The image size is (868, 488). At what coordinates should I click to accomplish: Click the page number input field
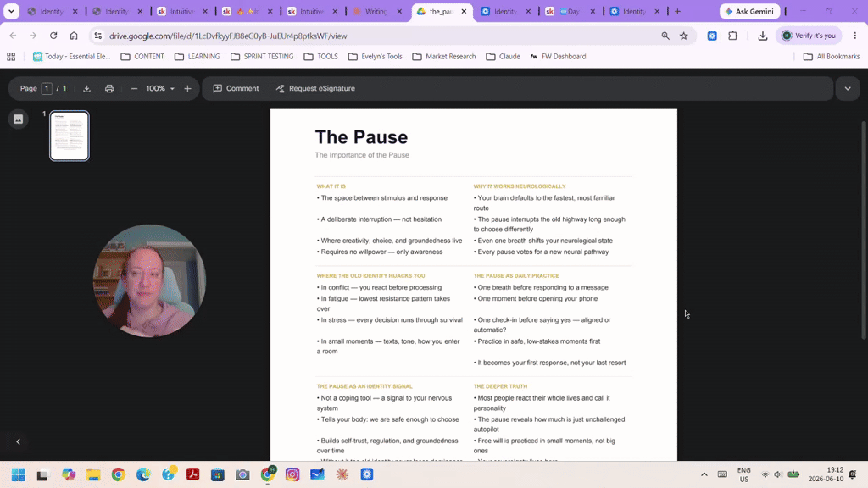[47, 88]
